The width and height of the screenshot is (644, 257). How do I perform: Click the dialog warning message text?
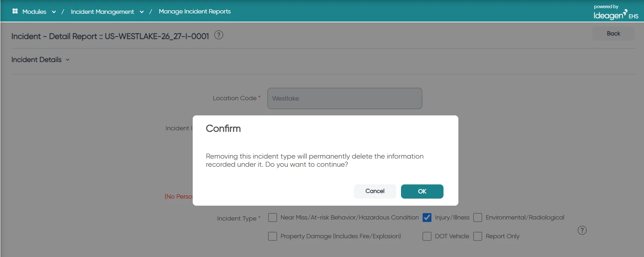(x=315, y=160)
